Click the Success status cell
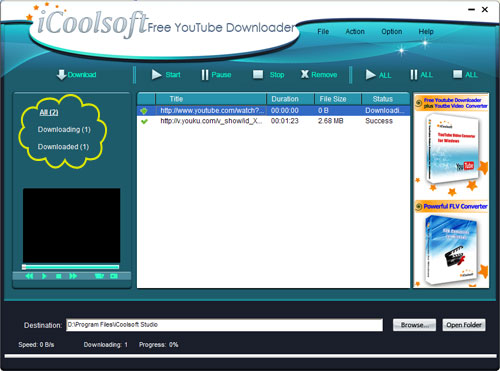Screen dimensions: 500x371 click(x=379, y=121)
